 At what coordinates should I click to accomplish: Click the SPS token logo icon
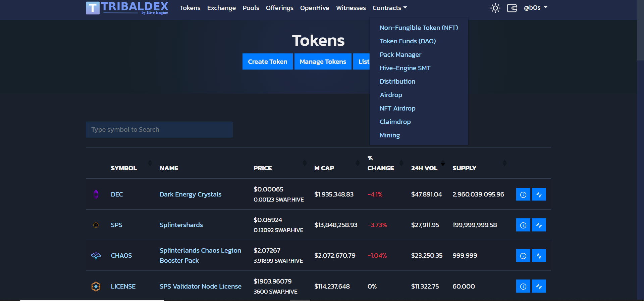[96, 225]
